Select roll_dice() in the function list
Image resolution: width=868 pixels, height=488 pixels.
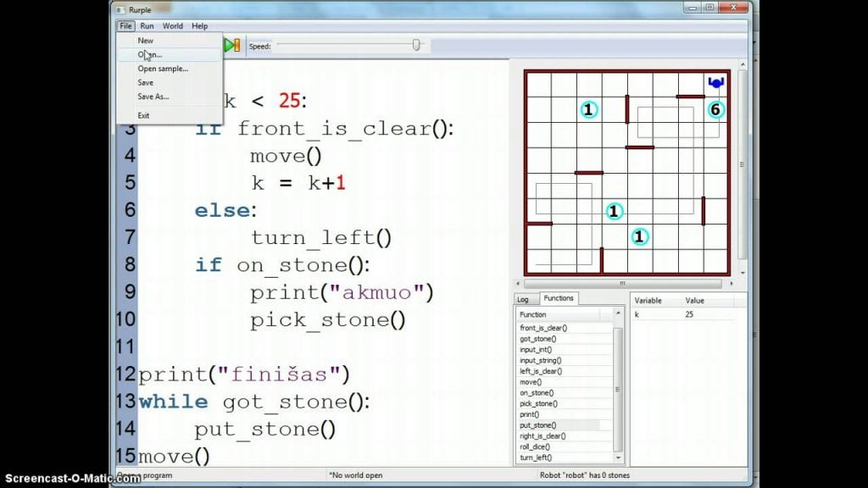(x=536, y=446)
